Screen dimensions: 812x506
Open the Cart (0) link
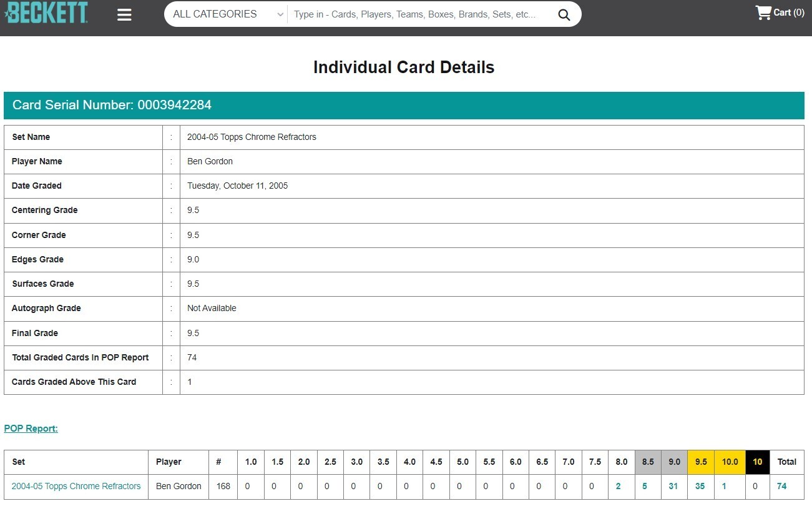(x=789, y=12)
